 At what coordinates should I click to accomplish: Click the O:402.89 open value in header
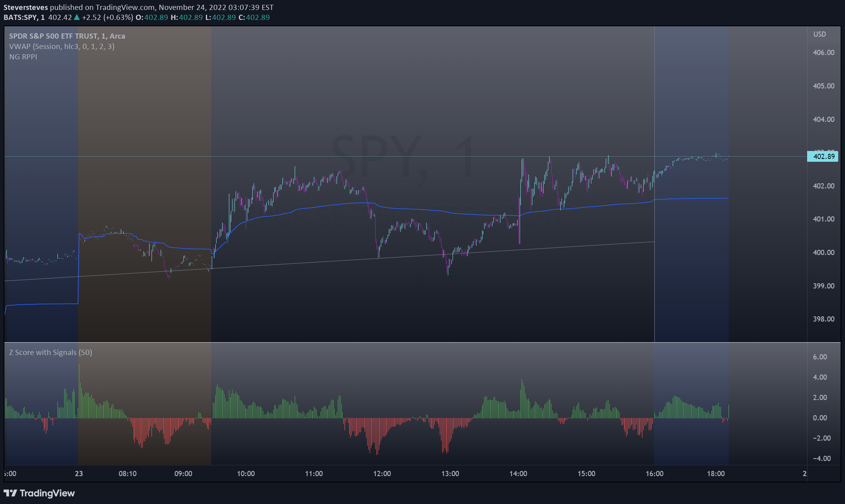coord(152,18)
